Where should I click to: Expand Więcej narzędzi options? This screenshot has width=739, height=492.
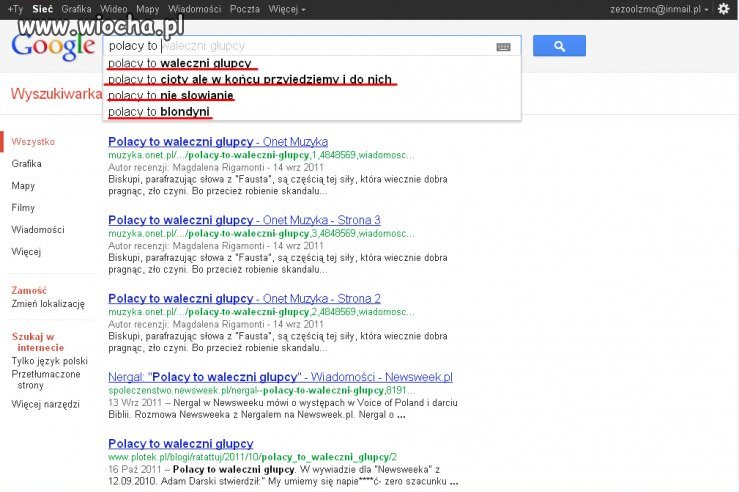(x=45, y=404)
